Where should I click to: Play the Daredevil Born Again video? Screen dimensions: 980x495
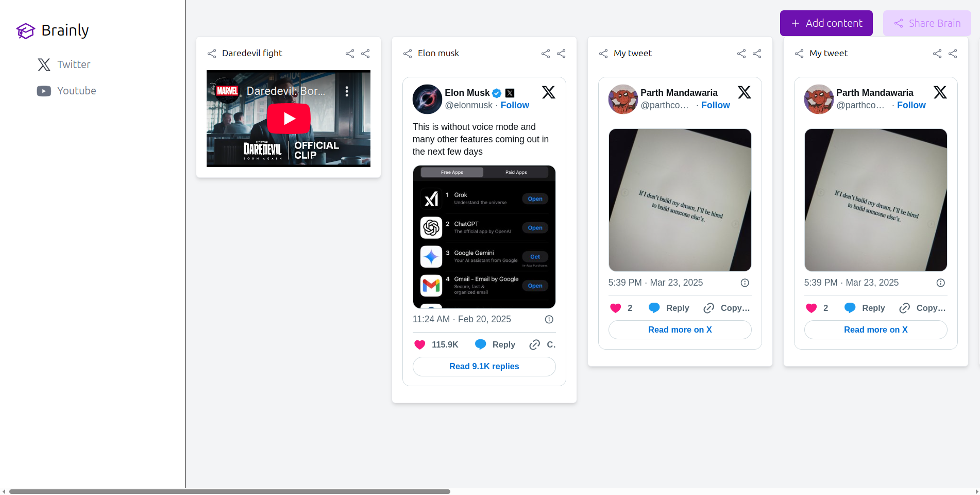289,119
